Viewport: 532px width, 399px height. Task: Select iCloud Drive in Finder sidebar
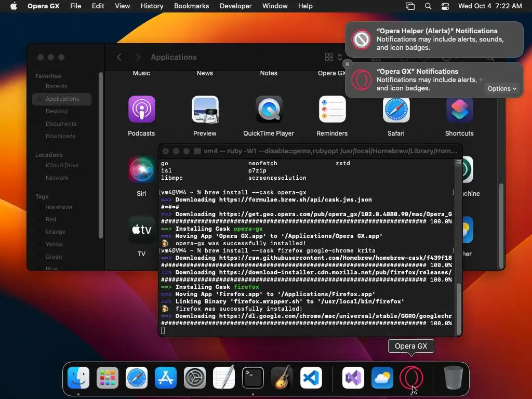pos(62,165)
